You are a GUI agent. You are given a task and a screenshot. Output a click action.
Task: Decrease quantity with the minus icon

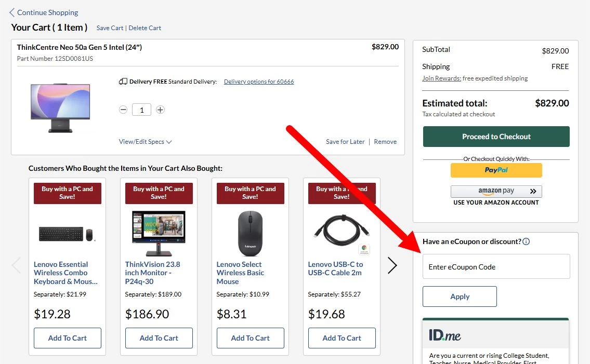pyautogui.click(x=123, y=110)
